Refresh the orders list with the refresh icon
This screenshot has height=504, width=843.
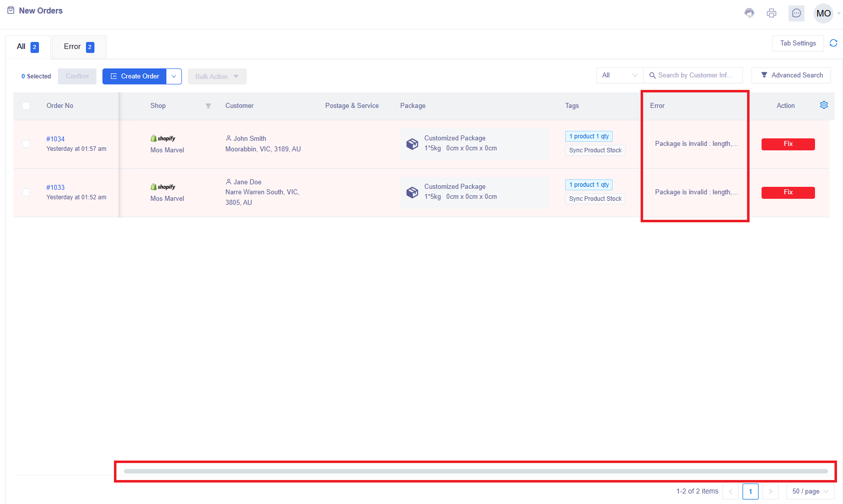point(833,43)
